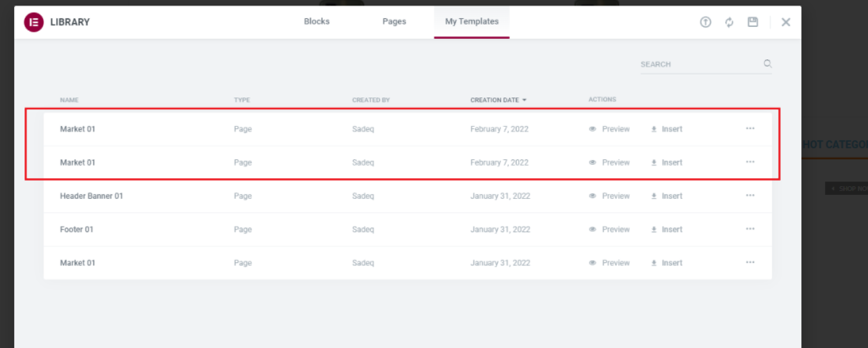
Task: Click Hot Categories heading on background page
Action: tap(835, 144)
